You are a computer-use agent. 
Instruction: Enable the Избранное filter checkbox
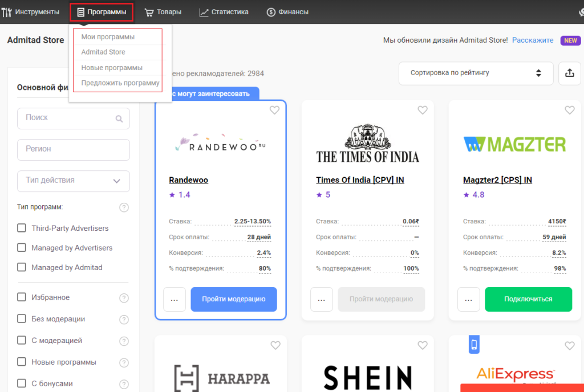(22, 297)
